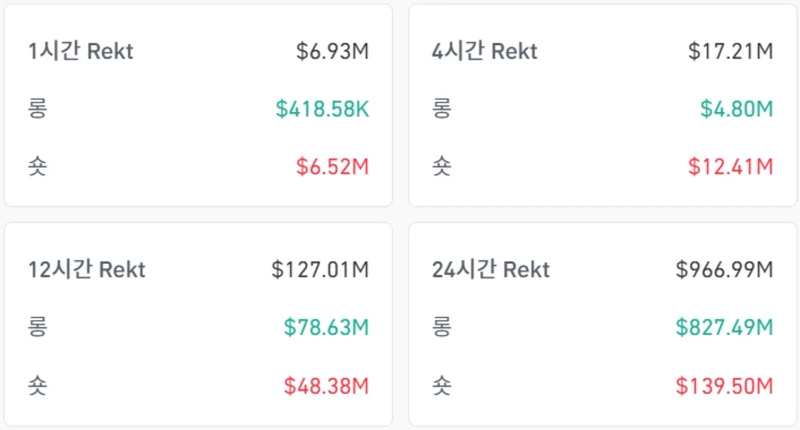The width and height of the screenshot is (800, 430).
Task: Click the 롱 label in 12시간 Rekt card
Action: point(37,327)
